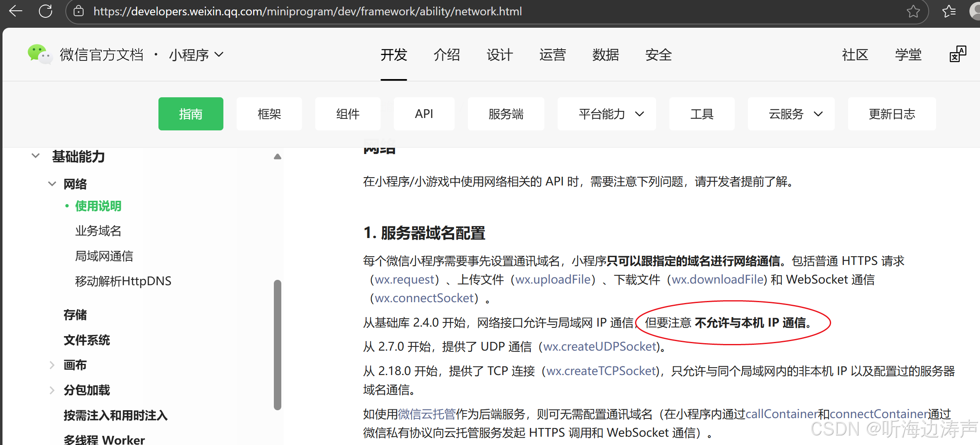This screenshot has height=445, width=980.
Task: Select 局域网通信 in sidebar
Action: click(104, 256)
